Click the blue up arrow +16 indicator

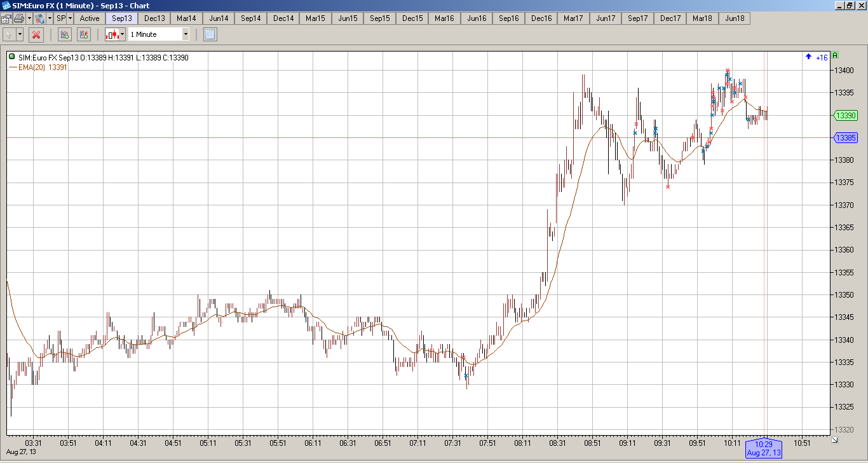[817, 58]
